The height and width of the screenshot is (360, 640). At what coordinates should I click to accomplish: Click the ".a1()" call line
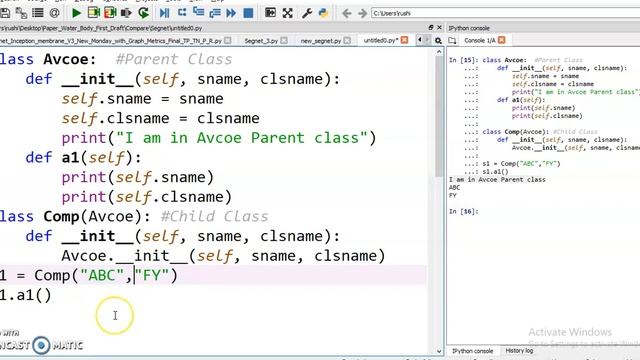[26, 295]
